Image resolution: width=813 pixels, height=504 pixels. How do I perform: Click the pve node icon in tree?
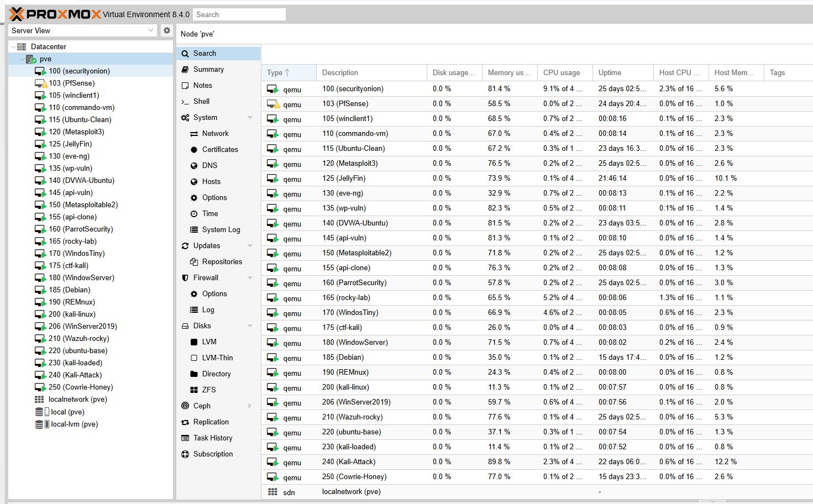click(31, 59)
